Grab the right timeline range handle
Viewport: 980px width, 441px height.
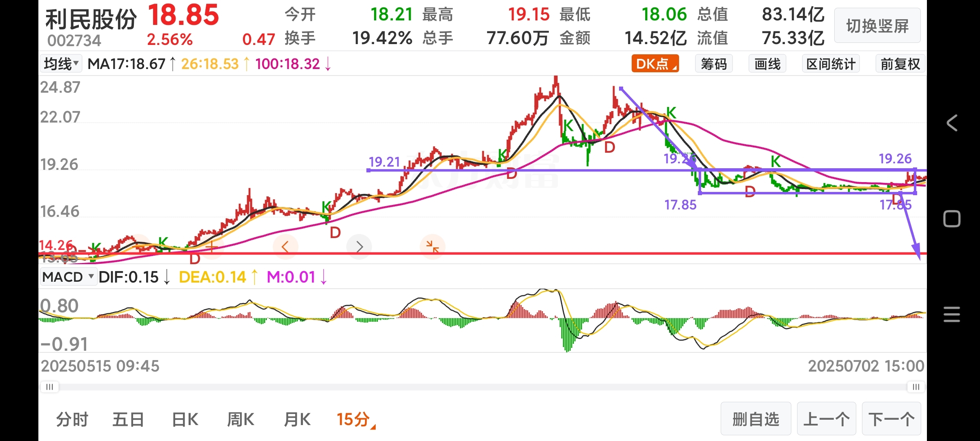[x=916, y=387]
